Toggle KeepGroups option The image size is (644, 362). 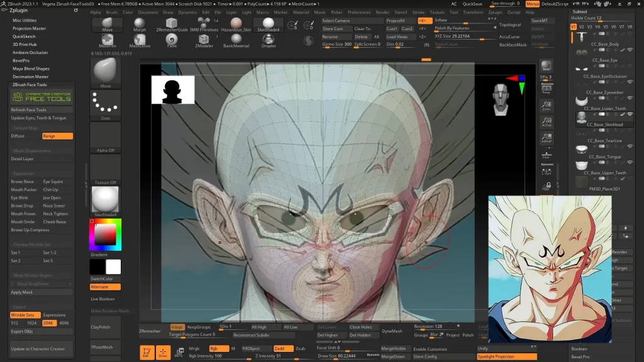(x=199, y=327)
